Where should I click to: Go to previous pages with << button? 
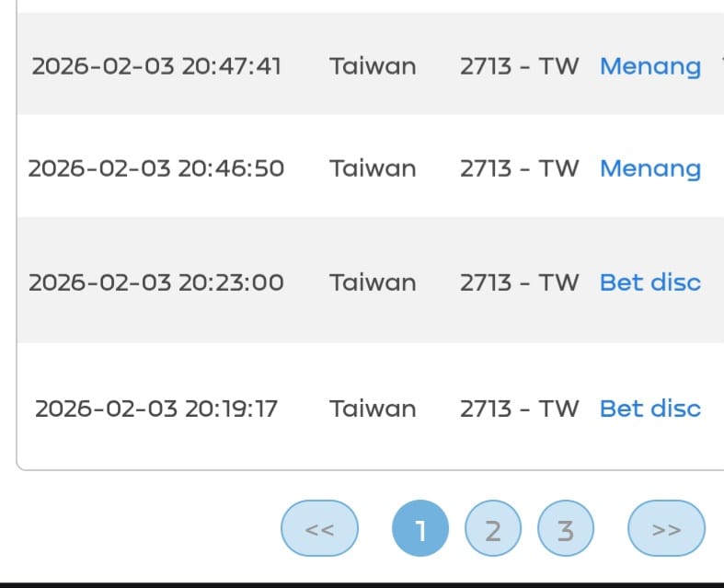pyautogui.click(x=319, y=529)
